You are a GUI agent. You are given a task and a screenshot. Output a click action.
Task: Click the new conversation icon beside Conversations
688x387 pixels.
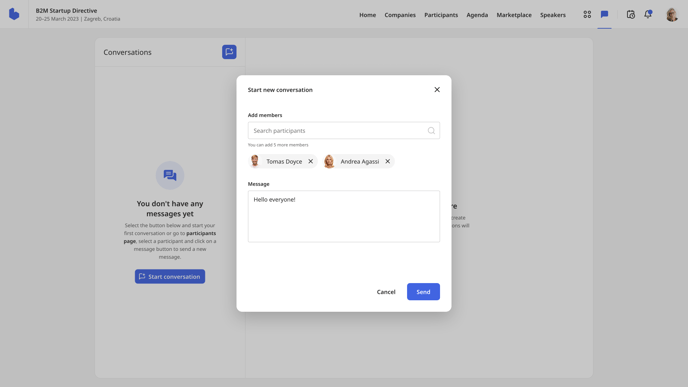click(x=229, y=52)
